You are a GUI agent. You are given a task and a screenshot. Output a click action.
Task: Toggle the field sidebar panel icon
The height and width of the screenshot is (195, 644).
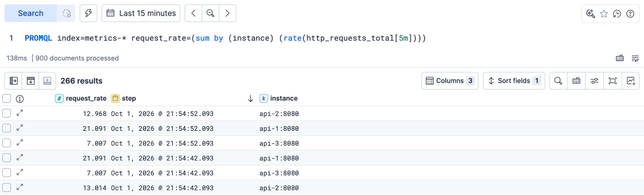tap(14, 81)
